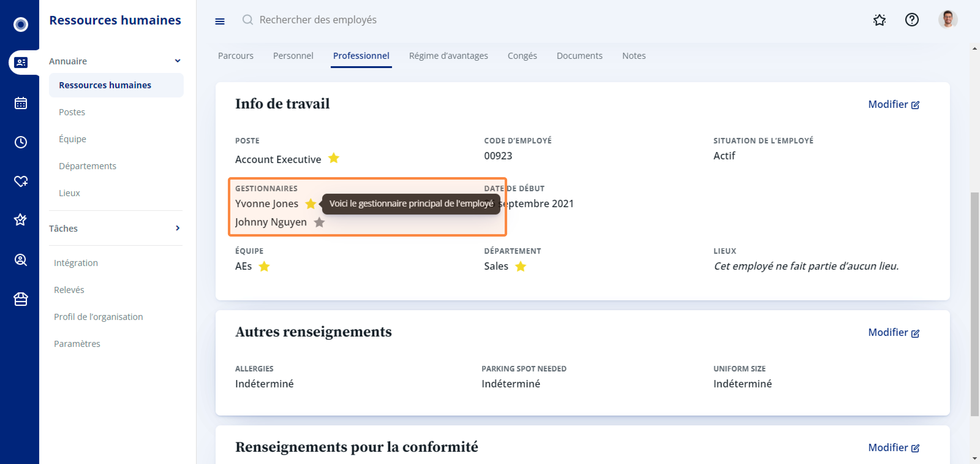The height and width of the screenshot is (464, 980).
Task: Click Modifier for Info de travail
Action: point(894,104)
